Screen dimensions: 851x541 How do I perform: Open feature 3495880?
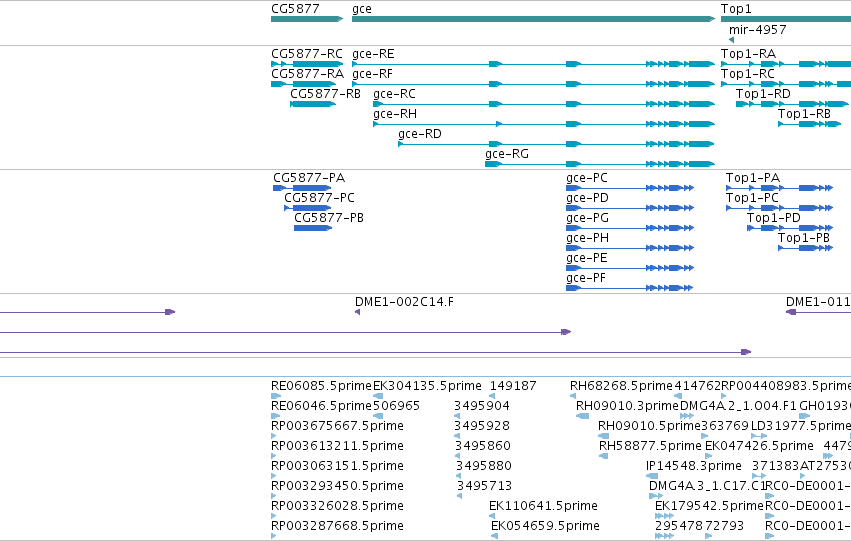coord(458,476)
